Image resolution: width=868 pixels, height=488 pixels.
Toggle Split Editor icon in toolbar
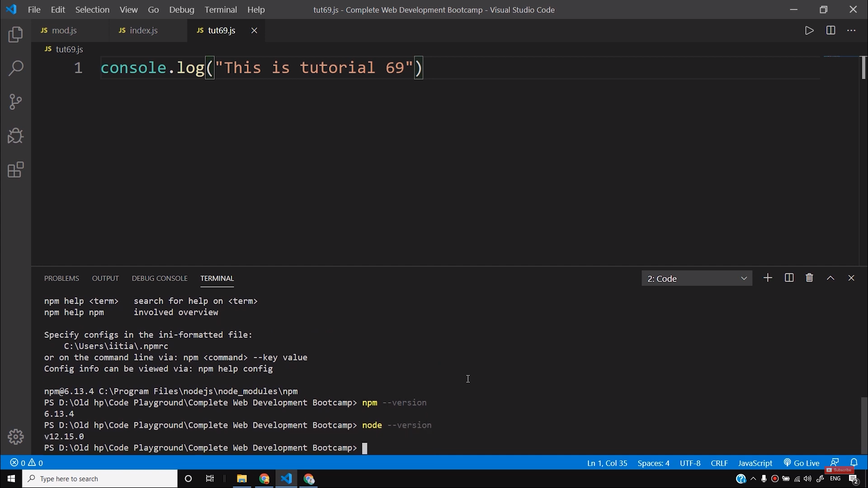tap(830, 30)
